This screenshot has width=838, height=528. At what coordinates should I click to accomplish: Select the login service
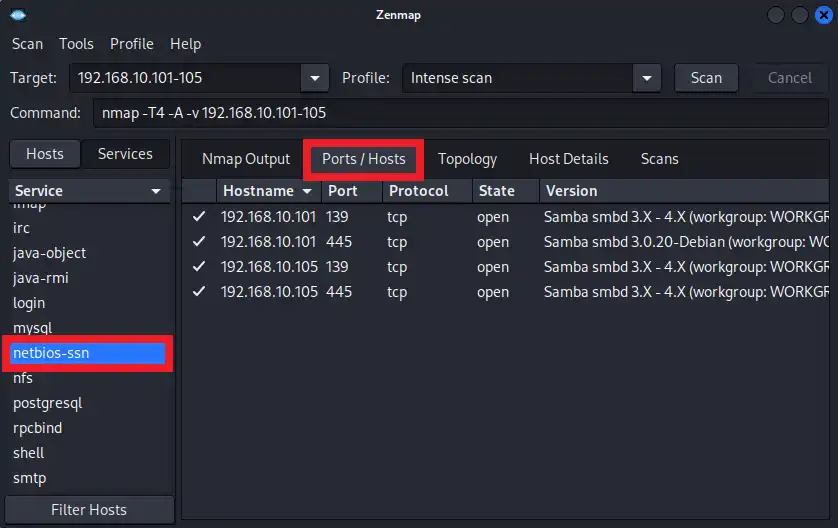click(x=88, y=303)
